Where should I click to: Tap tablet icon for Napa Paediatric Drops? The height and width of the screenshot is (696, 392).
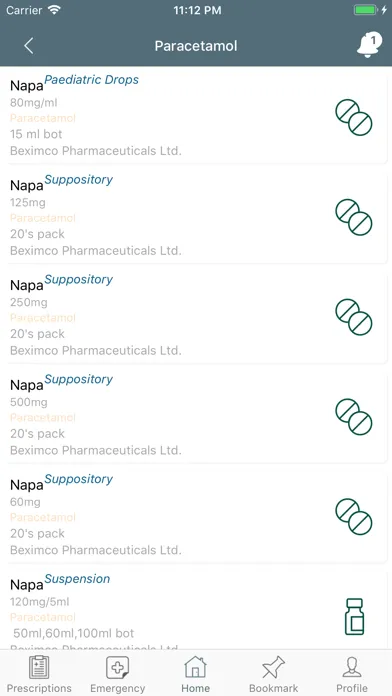click(x=354, y=117)
